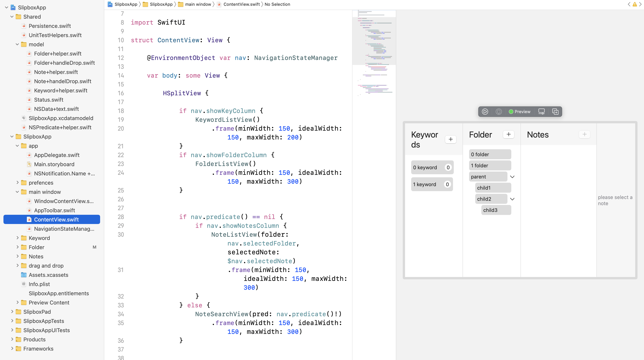Select the preview settings display icon
This screenshot has width=644, height=360.
tap(542, 112)
